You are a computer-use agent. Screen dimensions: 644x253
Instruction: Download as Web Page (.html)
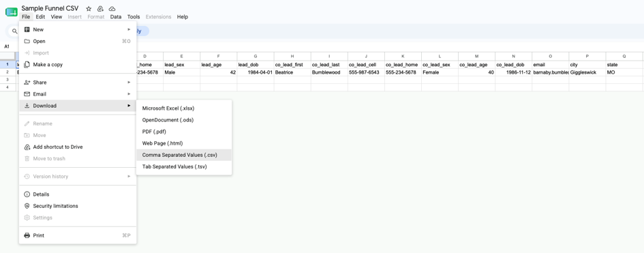184,143
